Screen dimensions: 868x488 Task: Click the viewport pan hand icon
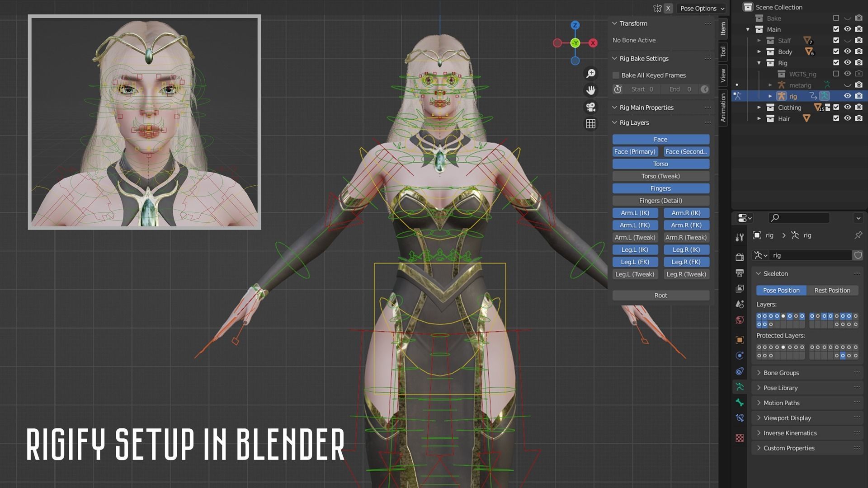(591, 90)
